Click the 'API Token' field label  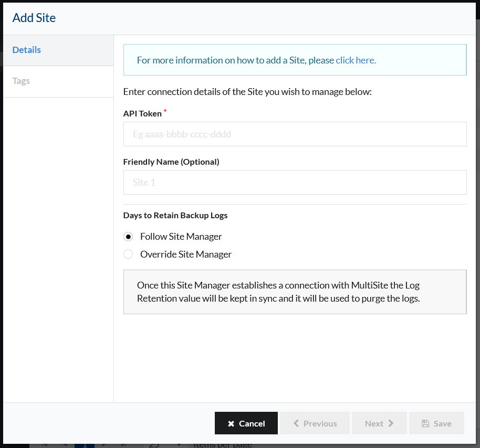coord(142,113)
